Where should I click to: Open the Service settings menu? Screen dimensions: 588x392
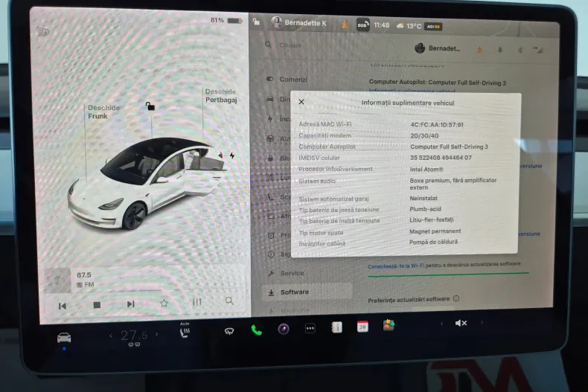(286, 273)
